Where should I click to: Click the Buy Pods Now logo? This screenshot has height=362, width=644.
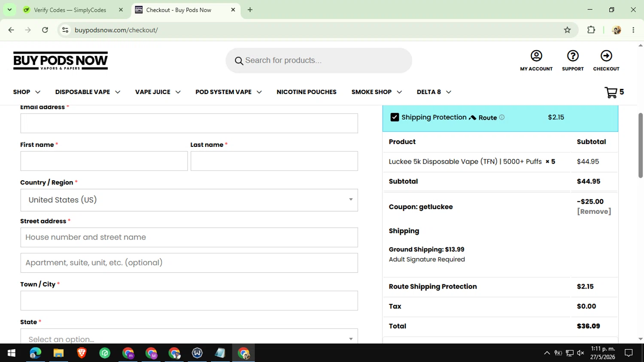pos(61,61)
